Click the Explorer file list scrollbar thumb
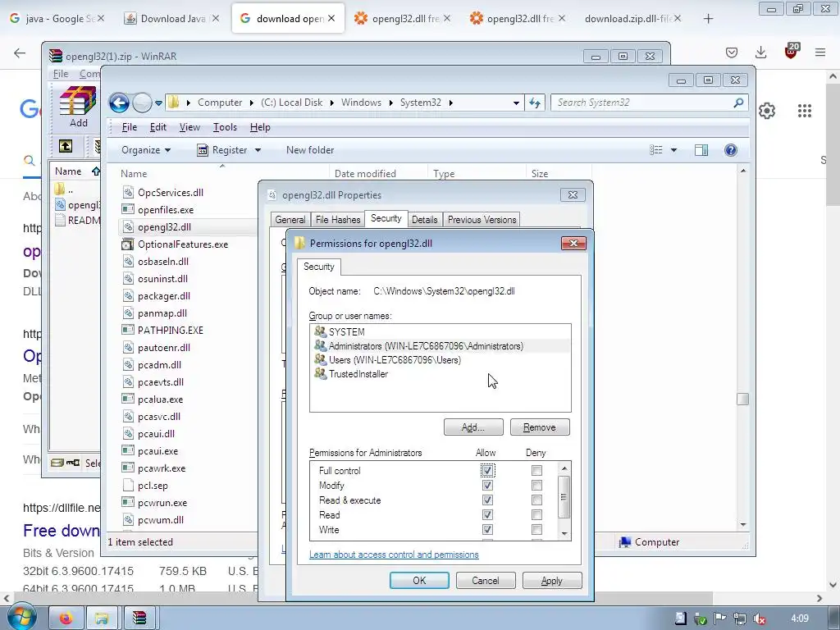This screenshot has width=840, height=630. point(742,399)
